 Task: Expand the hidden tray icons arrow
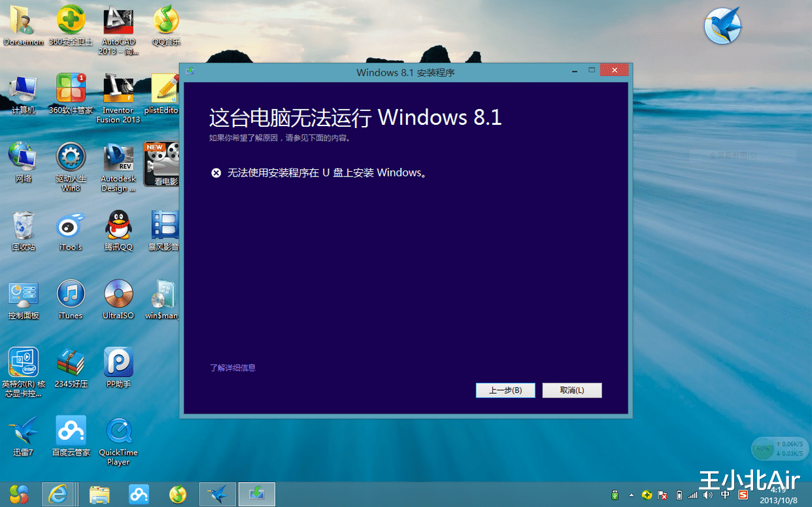click(632, 495)
